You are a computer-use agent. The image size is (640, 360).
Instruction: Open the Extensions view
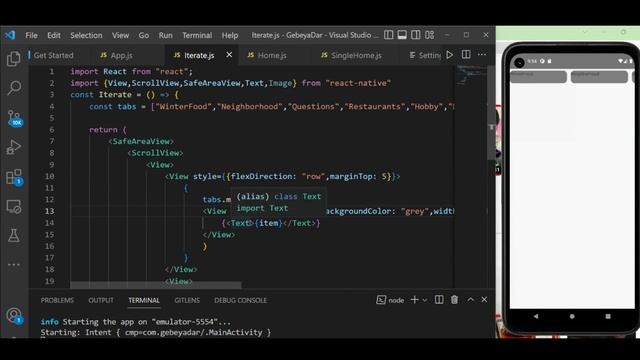tap(15, 178)
